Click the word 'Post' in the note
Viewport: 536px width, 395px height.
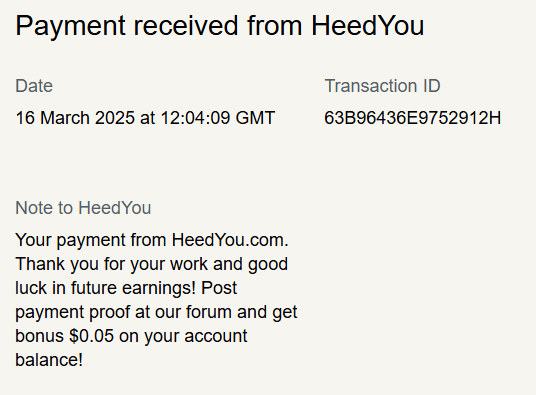point(219,288)
